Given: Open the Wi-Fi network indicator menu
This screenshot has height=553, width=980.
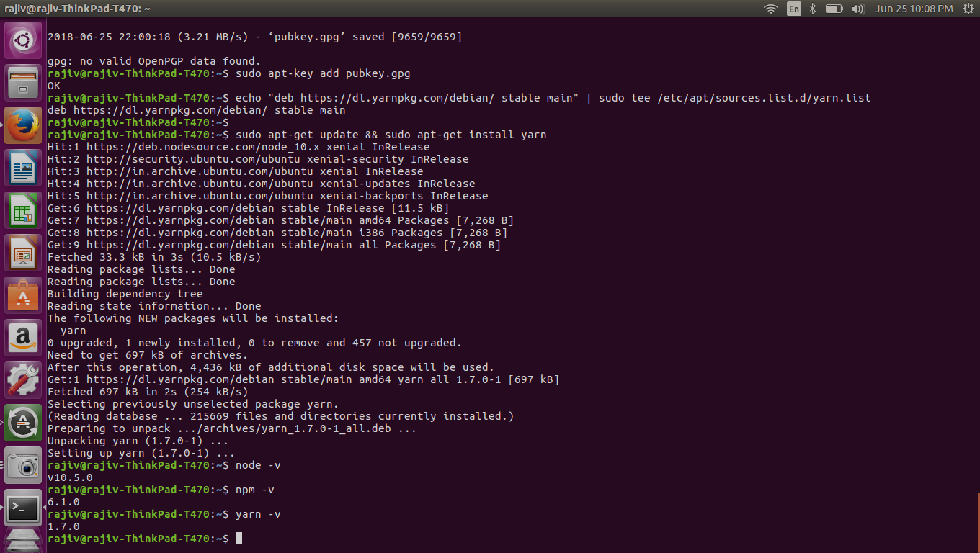Looking at the screenshot, I should pyautogui.click(x=771, y=9).
